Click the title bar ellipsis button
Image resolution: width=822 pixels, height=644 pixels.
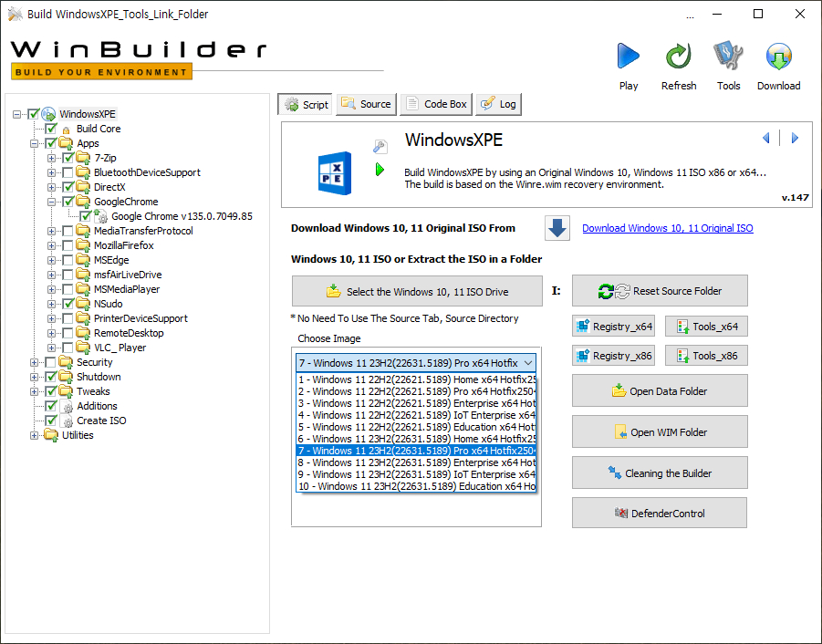point(690,15)
